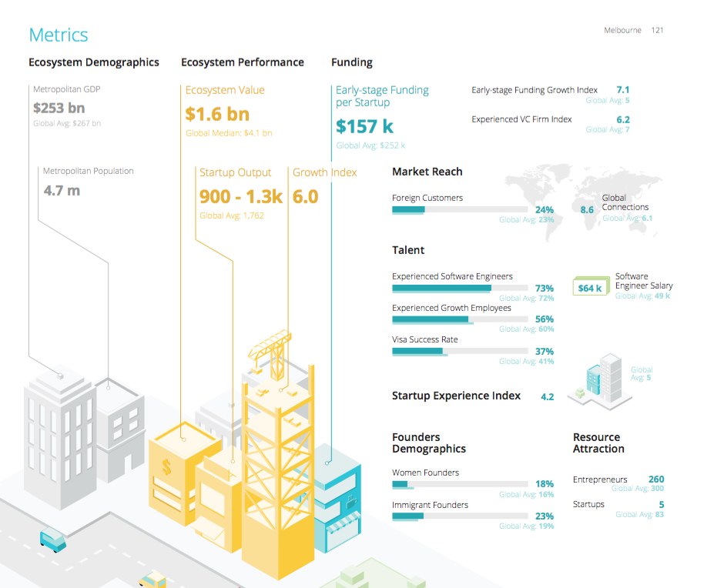Select the teal storefront building illustration

coord(331,493)
